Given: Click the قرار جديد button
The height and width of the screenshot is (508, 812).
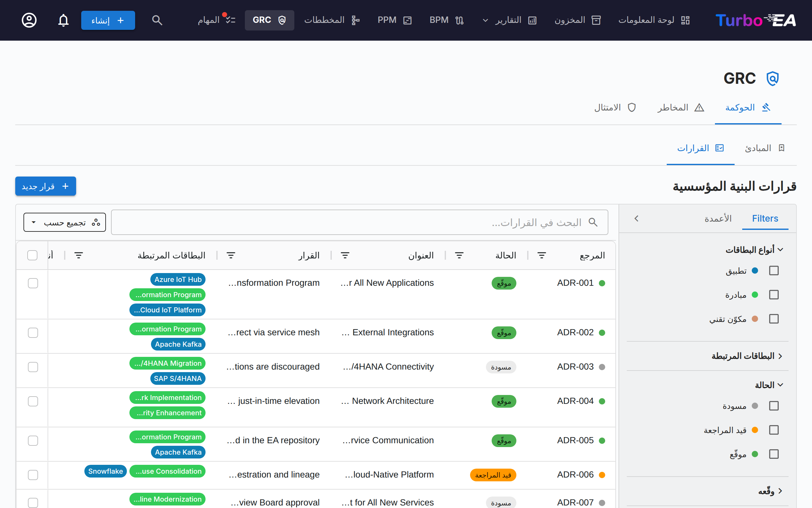Looking at the screenshot, I should pyautogui.click(x=46, y=186).
